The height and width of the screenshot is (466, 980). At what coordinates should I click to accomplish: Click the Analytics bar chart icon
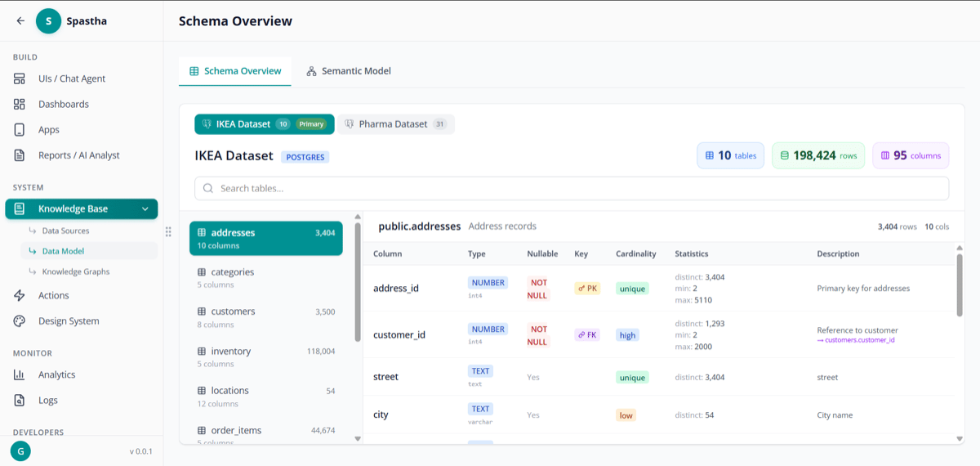[x=20, y=374]
